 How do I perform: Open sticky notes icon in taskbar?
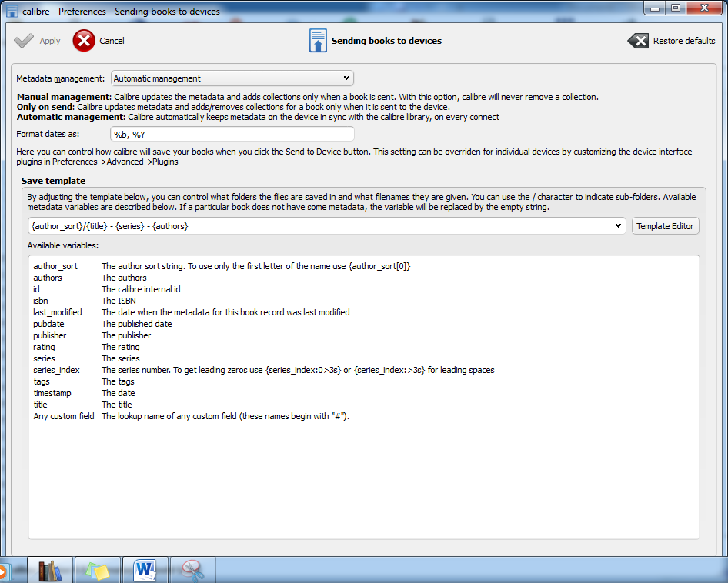pyautogui.click(x=98, y=571)
